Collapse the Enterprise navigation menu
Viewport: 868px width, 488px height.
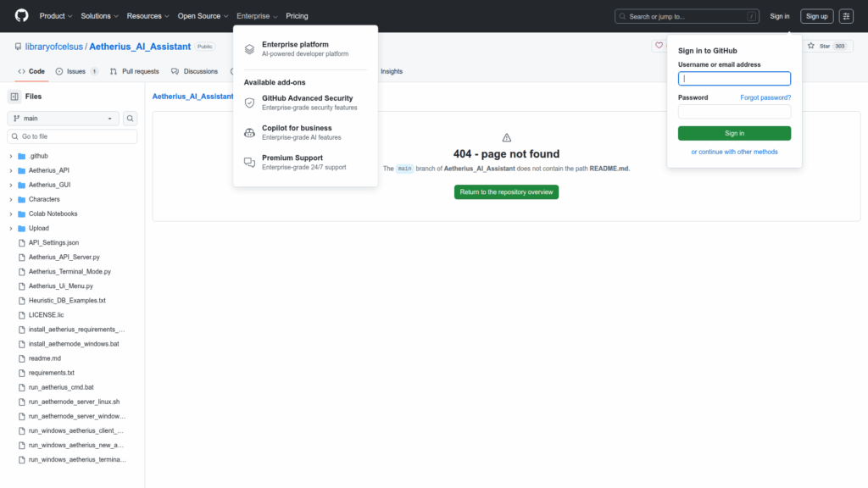257,16
